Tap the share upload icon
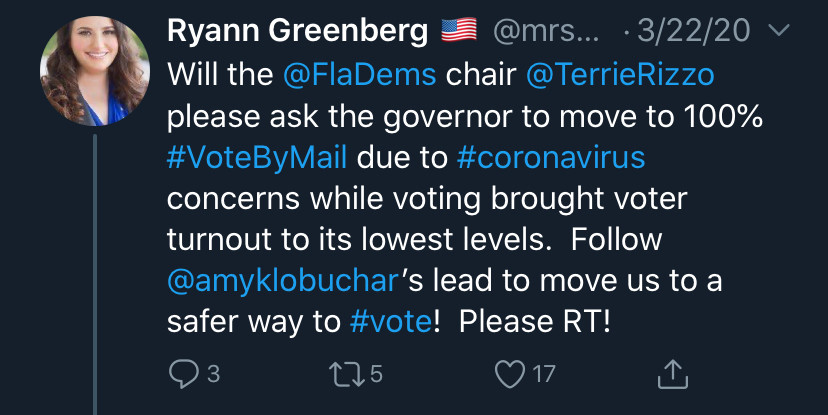The image size is (828, 415). coord(673,374)
